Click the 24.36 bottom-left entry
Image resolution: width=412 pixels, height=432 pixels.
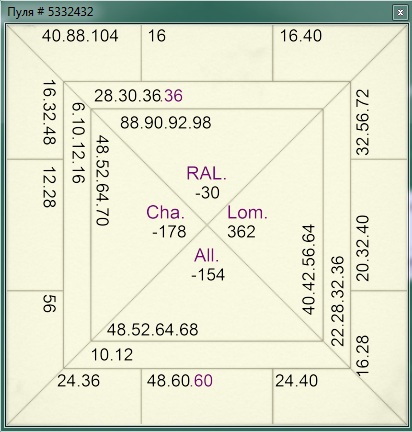pos(78,381)
